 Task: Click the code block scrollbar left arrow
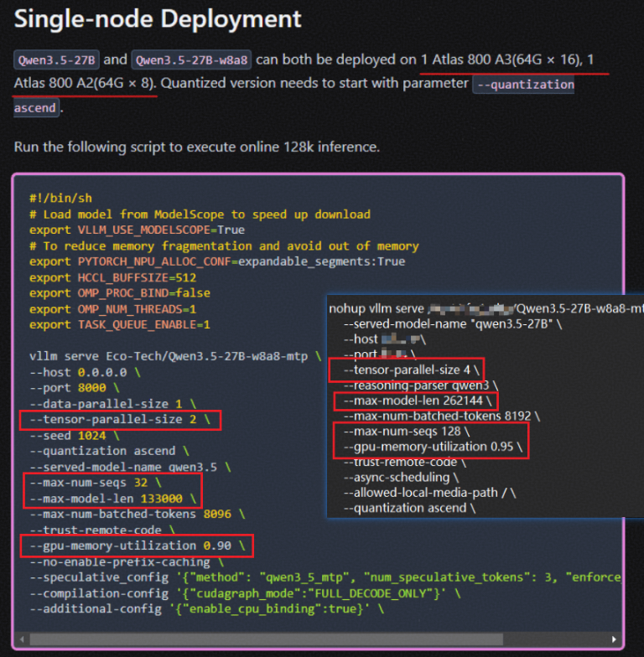tap(22, 639)
